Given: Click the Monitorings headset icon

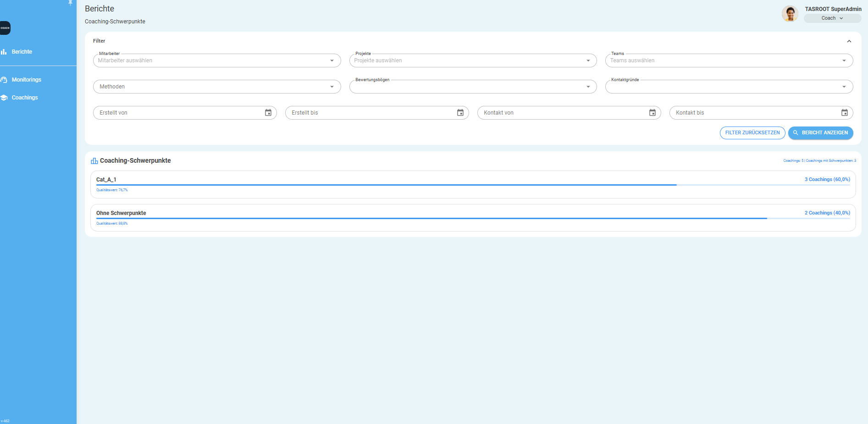Looking at the screenshot, I should pyautogui.click(x=4, y=80).
